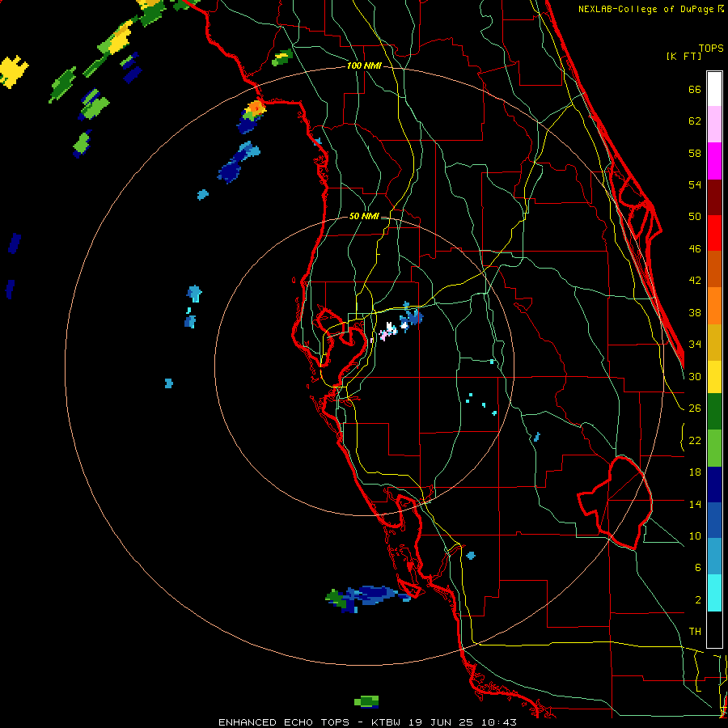Click the 54 value on the scale

[x=695, y=184]
